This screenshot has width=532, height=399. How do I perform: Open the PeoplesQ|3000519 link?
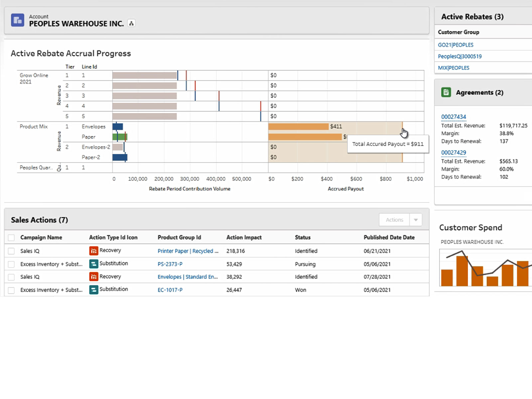[x=460, y=56]
